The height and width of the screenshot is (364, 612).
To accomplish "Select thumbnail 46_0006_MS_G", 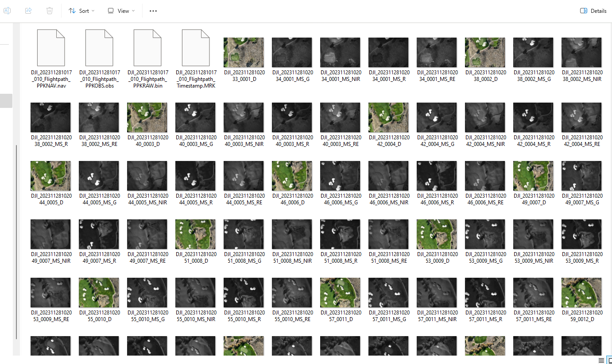I will 340,176.
